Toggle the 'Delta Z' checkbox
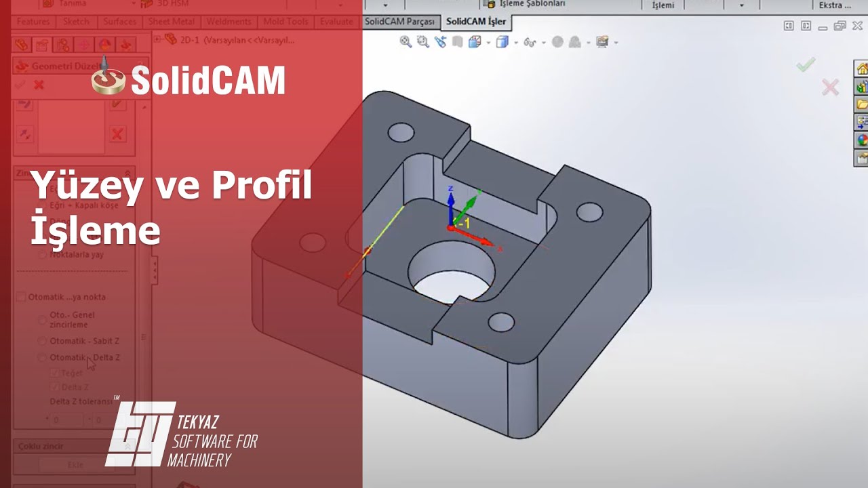 (55, 387)
